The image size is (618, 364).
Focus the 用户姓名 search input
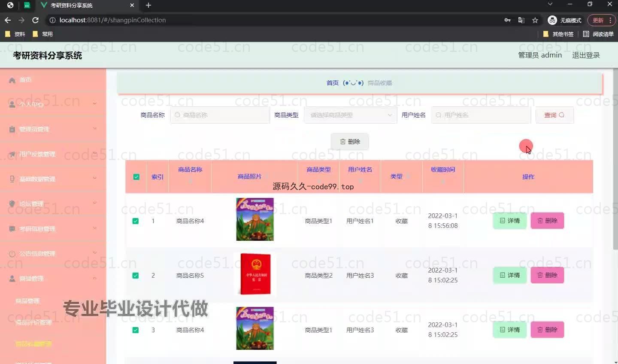481,115
